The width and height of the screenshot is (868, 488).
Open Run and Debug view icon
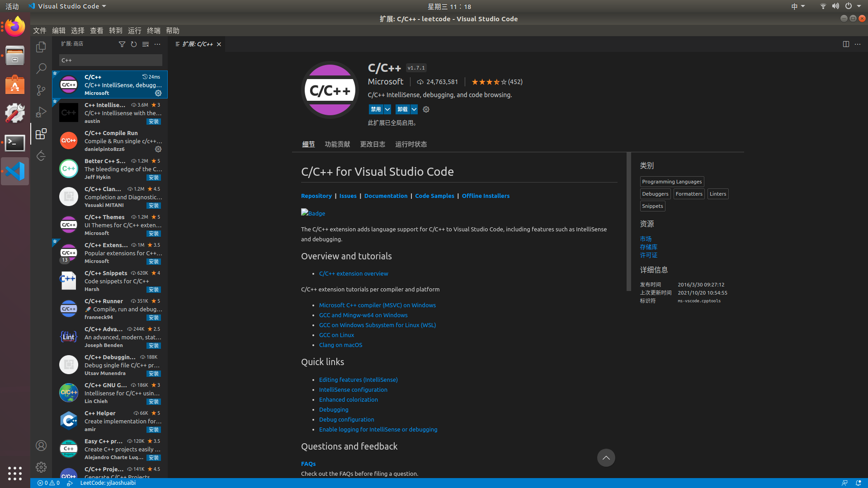pyautogui.click(x=41, y=112)
